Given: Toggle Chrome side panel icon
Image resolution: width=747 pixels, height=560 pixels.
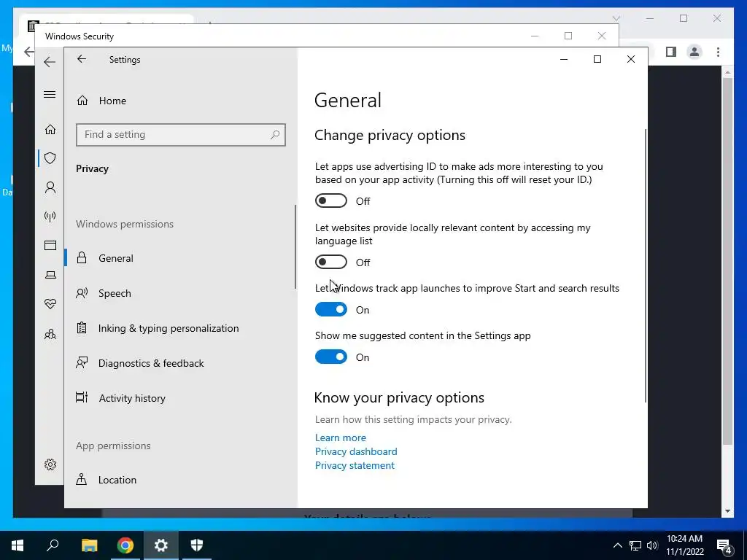Looking at the screenshot, I should (671, 52).
